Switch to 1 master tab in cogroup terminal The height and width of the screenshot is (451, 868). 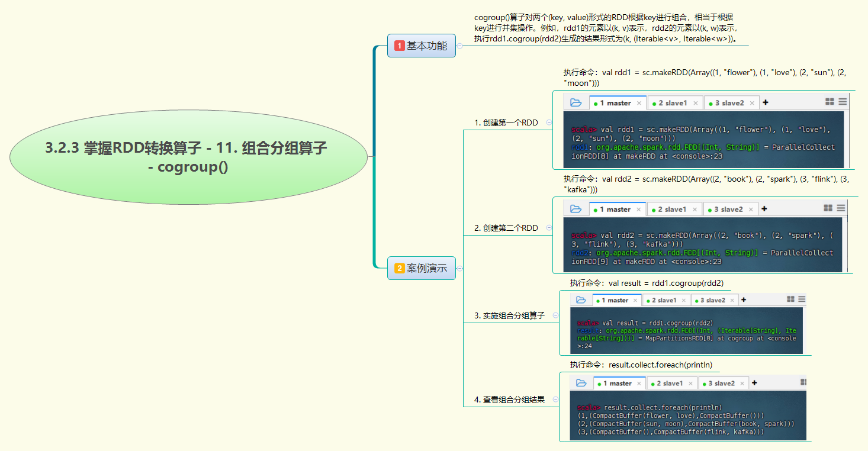(617, 301)
